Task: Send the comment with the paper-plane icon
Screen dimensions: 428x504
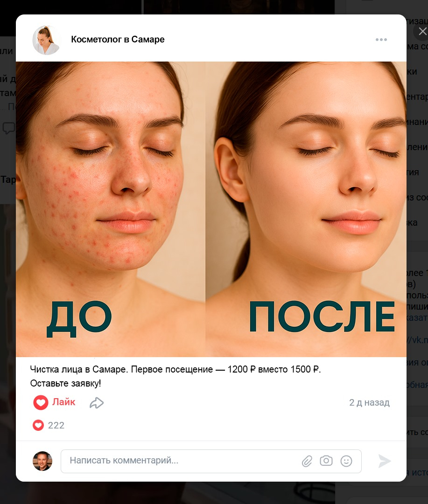Action: [x=384, y=461]
